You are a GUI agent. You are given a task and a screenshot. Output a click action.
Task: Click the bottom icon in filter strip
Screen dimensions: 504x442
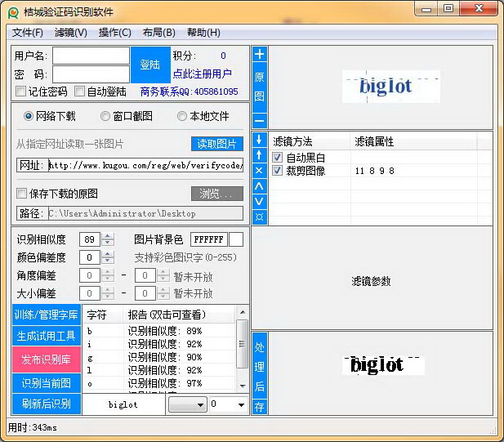click(x=259, y=217)
